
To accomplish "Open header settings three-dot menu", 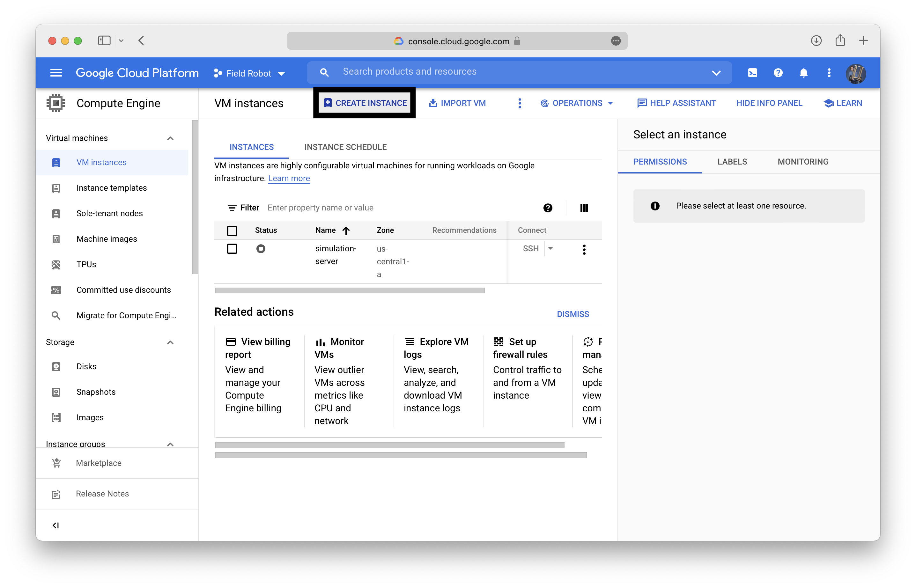I will coord(829,73).
